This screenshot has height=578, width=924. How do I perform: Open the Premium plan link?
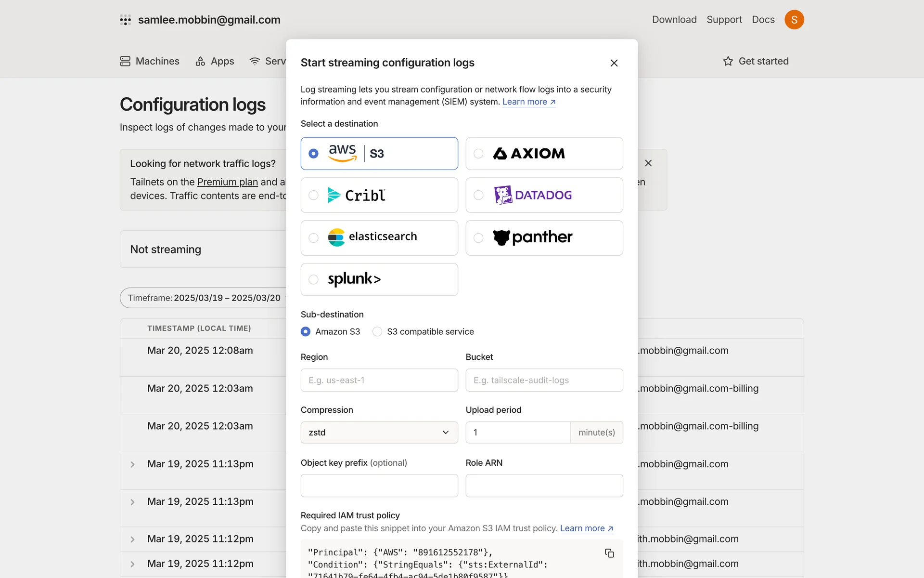coord(227,182)
